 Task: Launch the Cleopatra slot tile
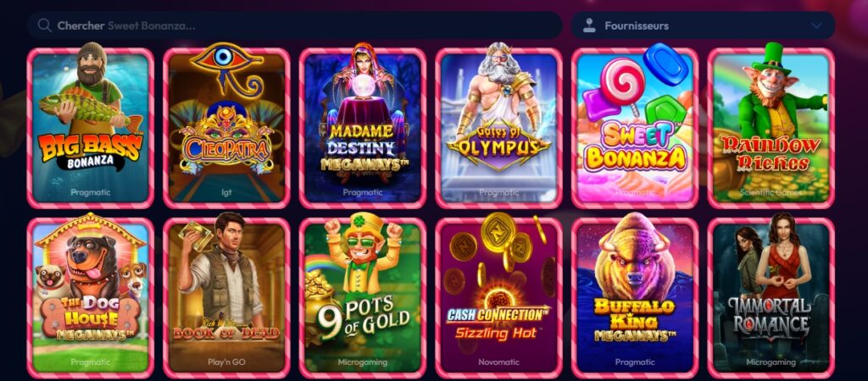227,129
